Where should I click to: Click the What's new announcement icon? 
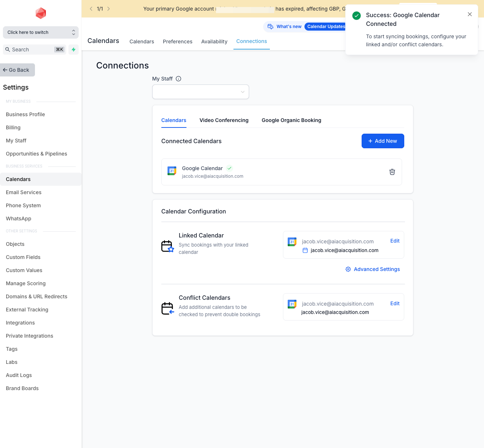(x=270, y=27)
